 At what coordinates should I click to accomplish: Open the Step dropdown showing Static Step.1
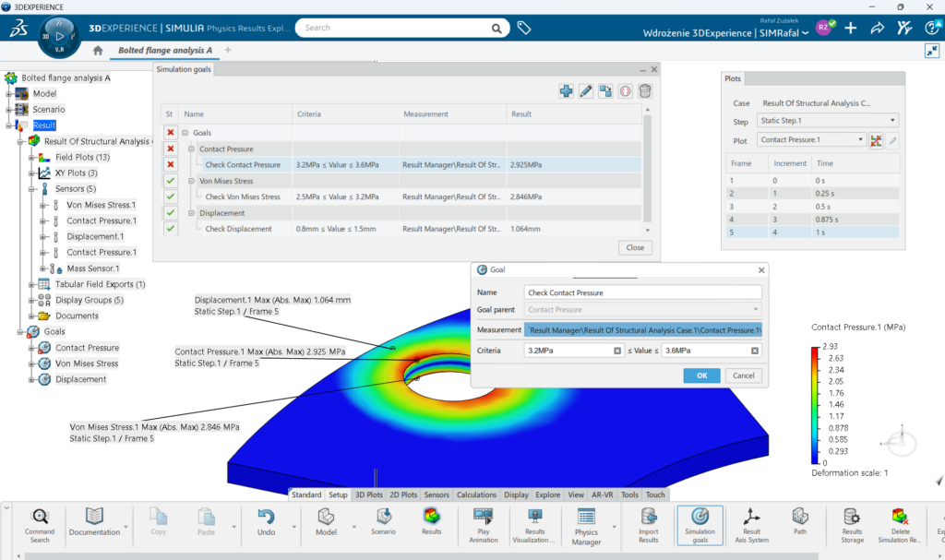[828, 121]
